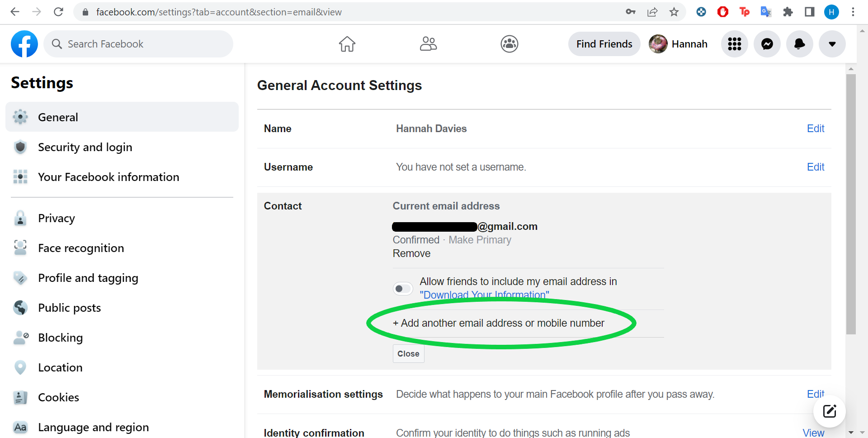The height and width of the screenshot is (438, 868).
Task: Click the share page icon
Action: coord(652,12)
